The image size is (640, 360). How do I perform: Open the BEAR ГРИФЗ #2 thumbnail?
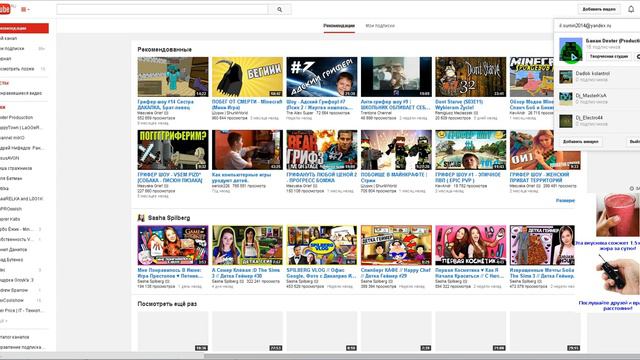tap(322, 150)
